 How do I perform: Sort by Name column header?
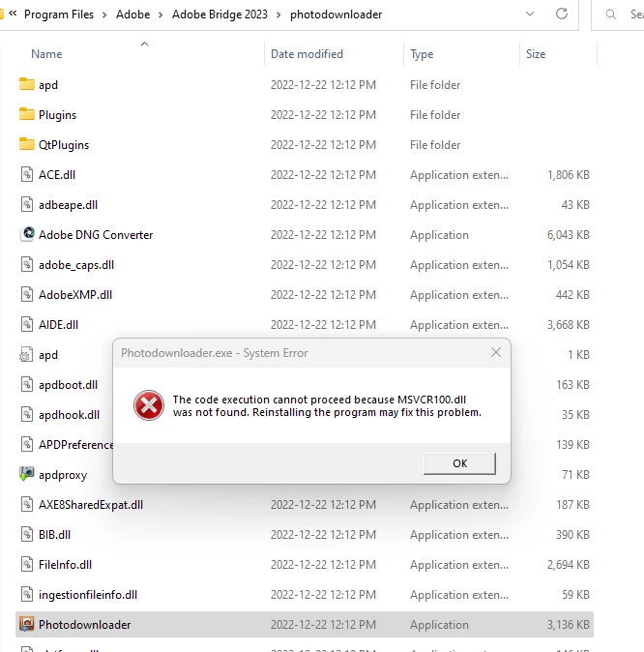tap(46, 54)
